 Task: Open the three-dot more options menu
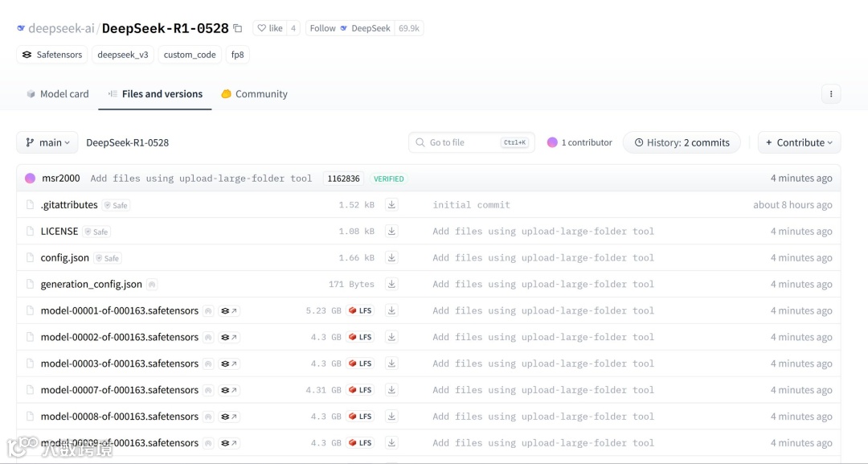coord(831,94)
